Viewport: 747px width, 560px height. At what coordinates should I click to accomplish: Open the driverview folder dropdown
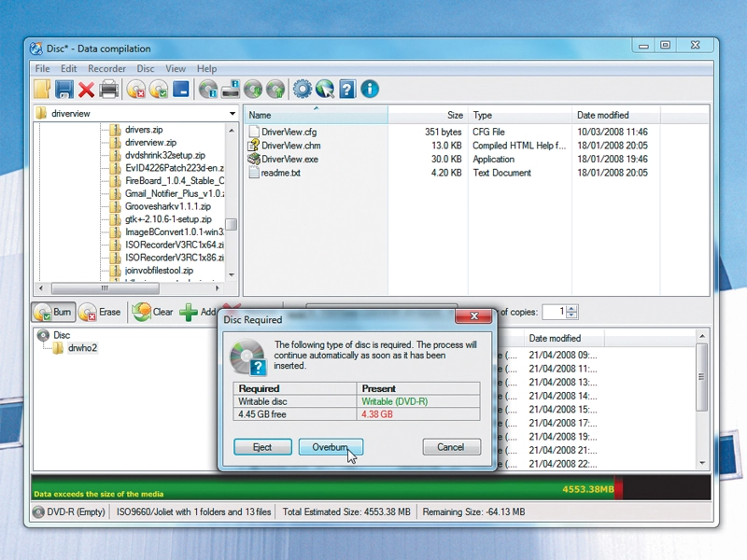pyautogui.click(x=232, y=113)
